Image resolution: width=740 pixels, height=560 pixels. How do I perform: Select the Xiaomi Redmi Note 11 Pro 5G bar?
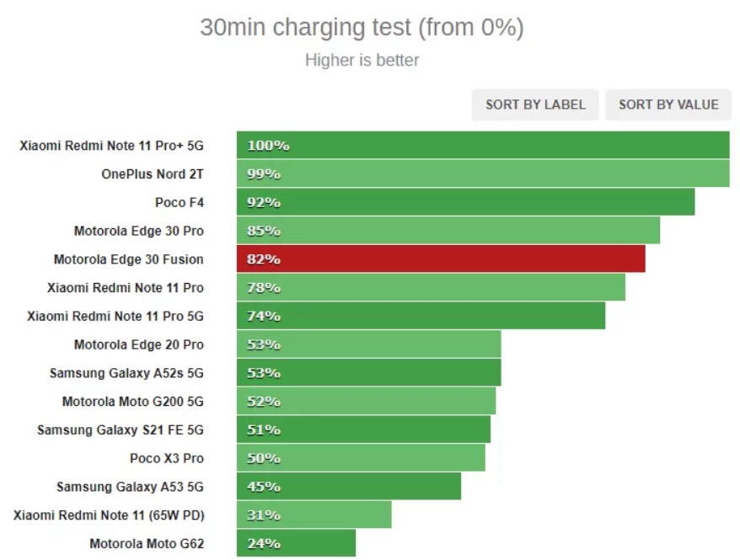pos(421,316)
